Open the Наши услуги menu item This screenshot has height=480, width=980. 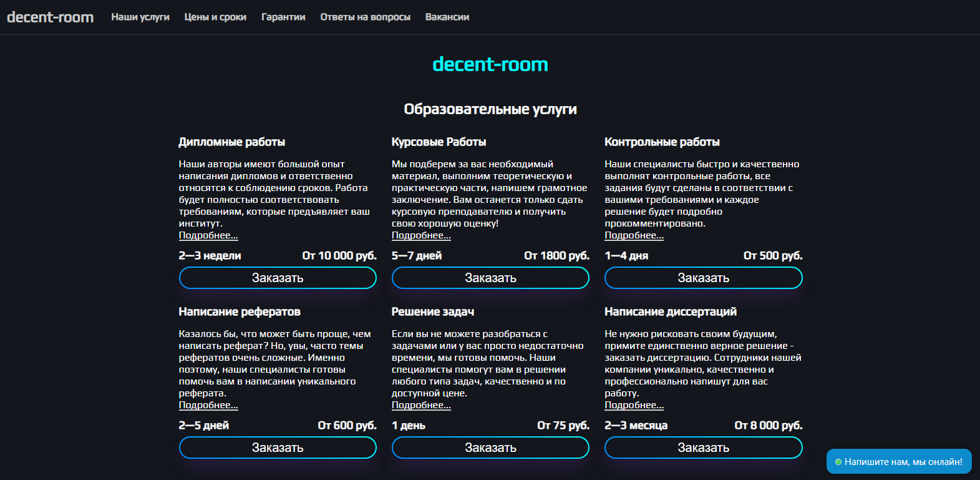coord(140,17)
